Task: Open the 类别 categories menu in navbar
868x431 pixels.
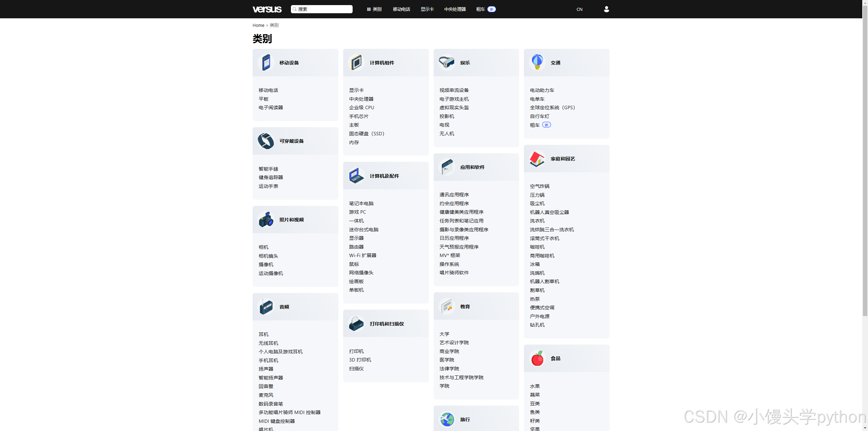Action: (374, 9)
